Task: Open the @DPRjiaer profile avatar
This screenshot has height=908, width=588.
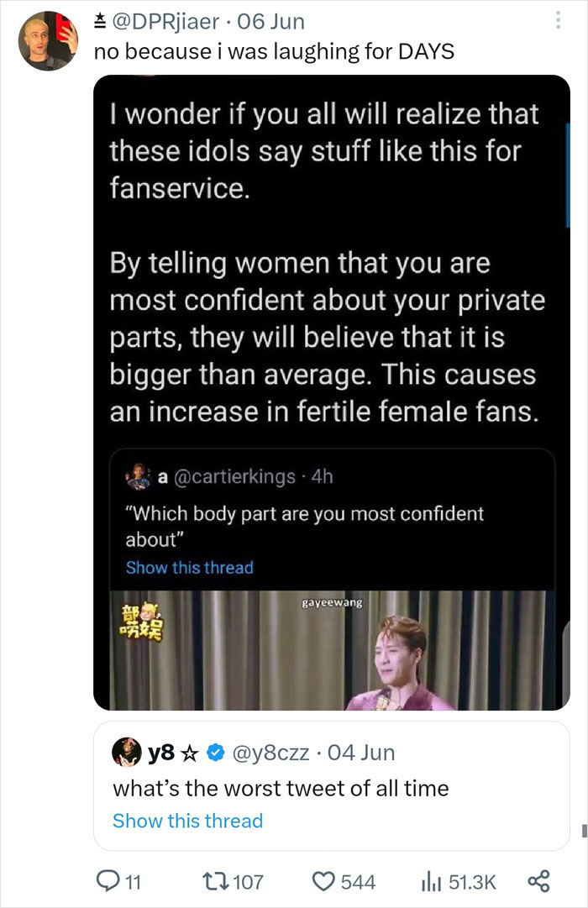Action: 48,40
